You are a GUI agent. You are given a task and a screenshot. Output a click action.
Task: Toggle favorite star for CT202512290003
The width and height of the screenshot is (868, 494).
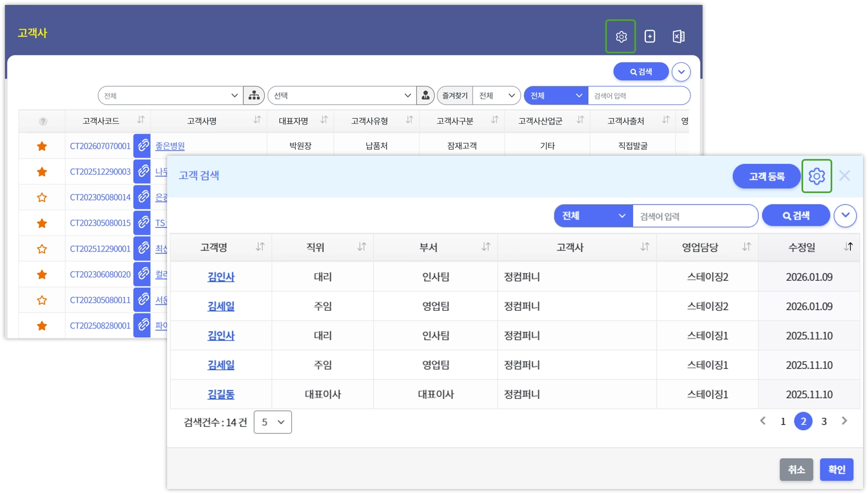point(42,172)
